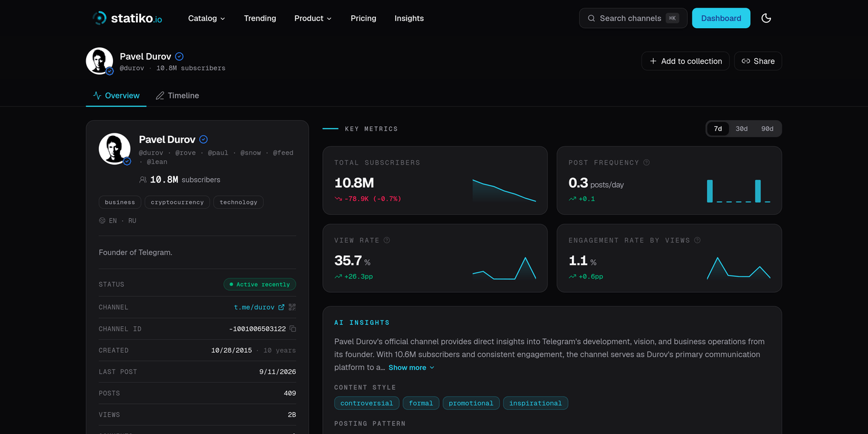
Task: Click the language globe icon
Action: pyautogui.click(x=102, y=221)
